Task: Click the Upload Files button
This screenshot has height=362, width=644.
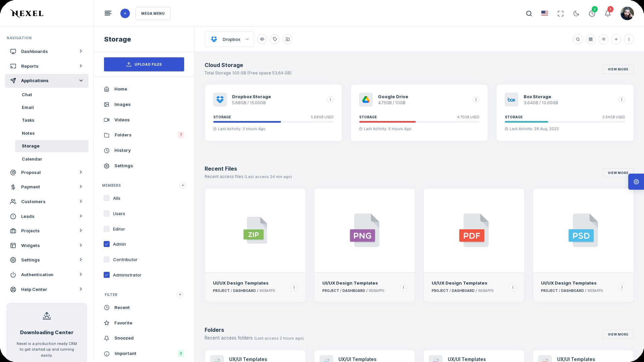Action: (144, 64)
